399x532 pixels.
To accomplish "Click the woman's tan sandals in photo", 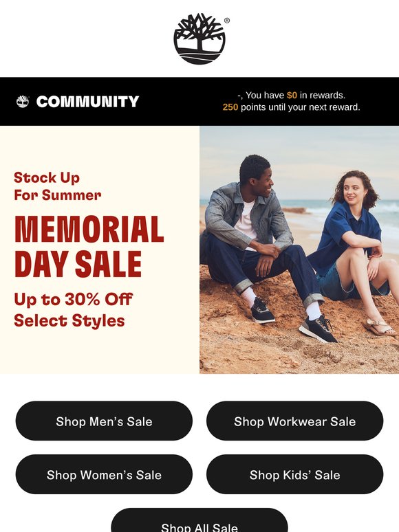I will click(378, 327).
